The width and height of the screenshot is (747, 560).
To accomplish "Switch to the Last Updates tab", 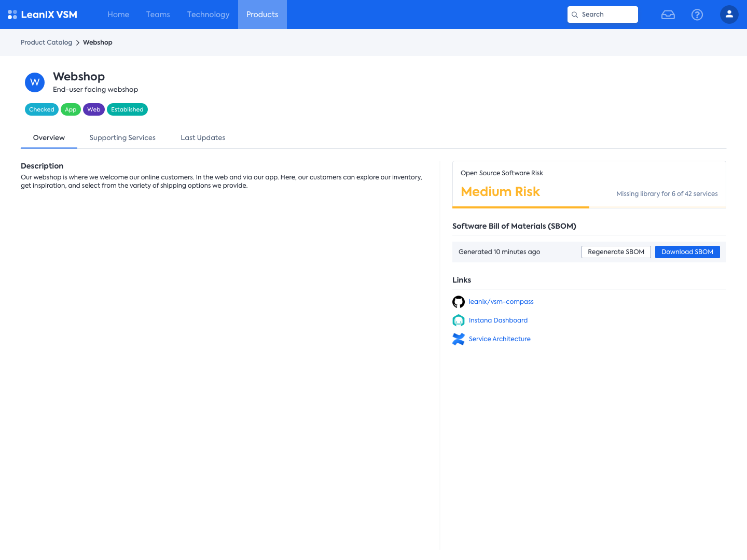I will click(203, 138).
